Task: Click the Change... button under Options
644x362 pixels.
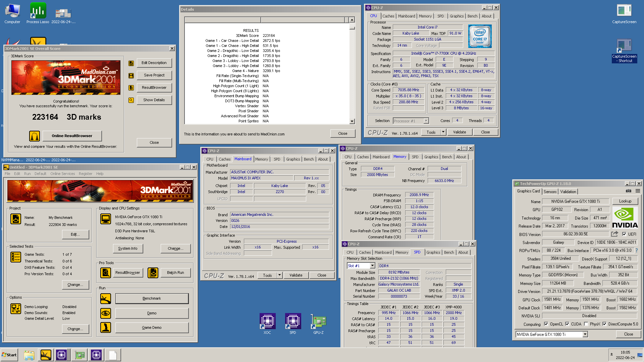Action: [x=75, y=329]
